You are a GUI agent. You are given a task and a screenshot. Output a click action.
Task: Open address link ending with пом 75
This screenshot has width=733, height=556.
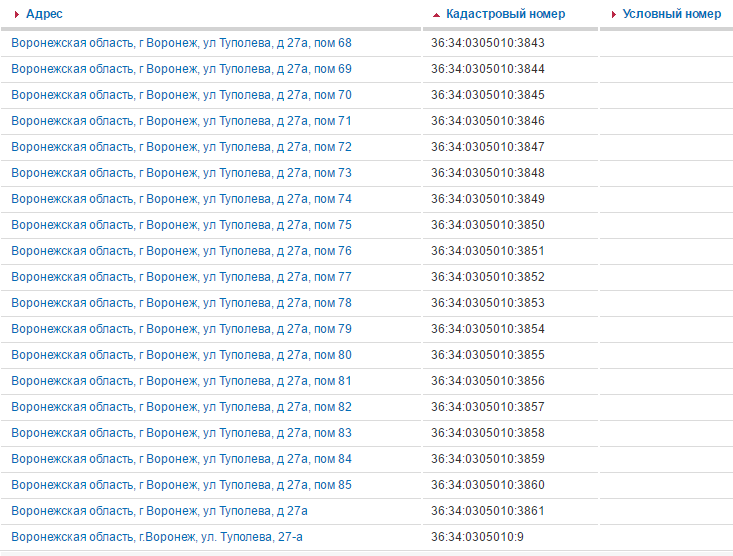pyautogui.click(x=181, y=225)
